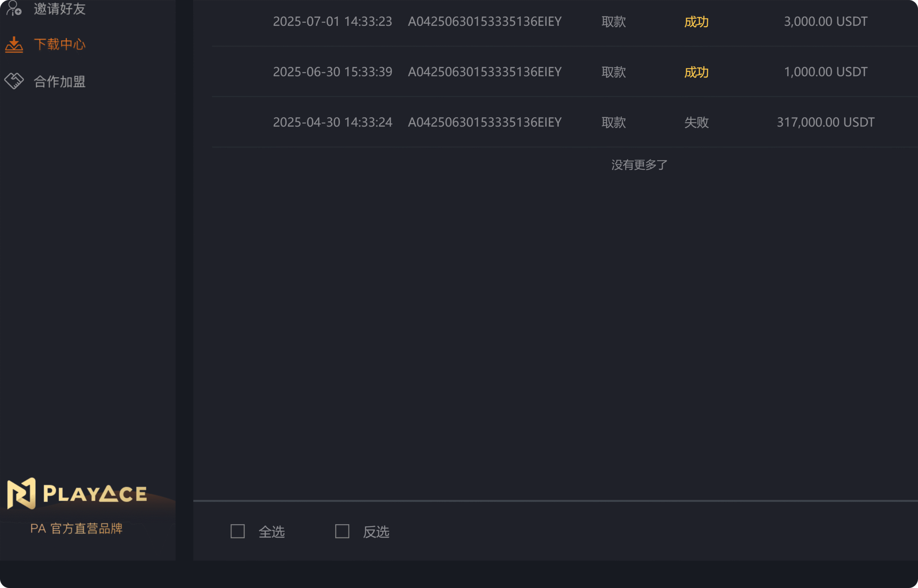The width and height of the screenshot is (918, 588).
Task: Click the 1,000.00 USDT amount
Action: click(x=825, y=72)
